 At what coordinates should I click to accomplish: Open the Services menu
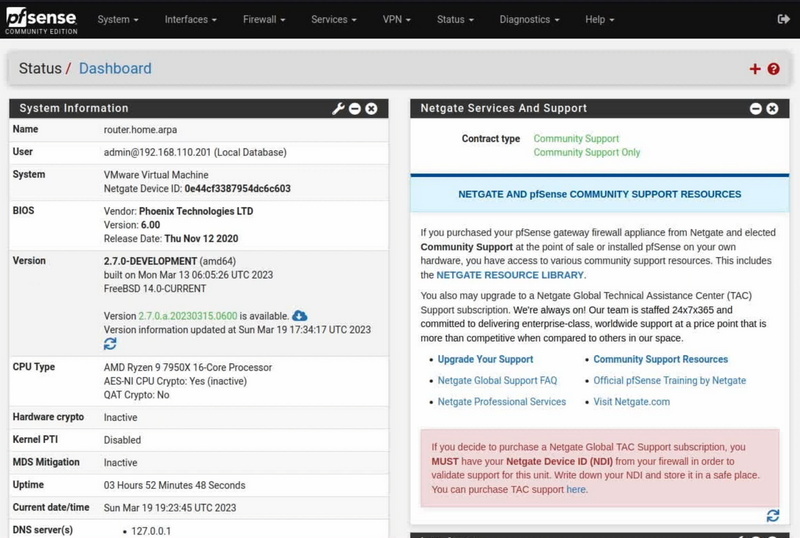334,19
